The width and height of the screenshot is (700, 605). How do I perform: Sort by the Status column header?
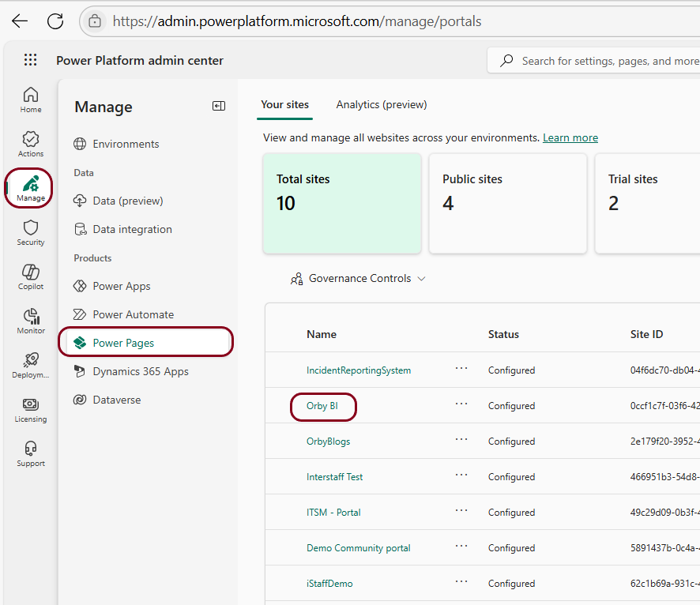click(503, 334)
